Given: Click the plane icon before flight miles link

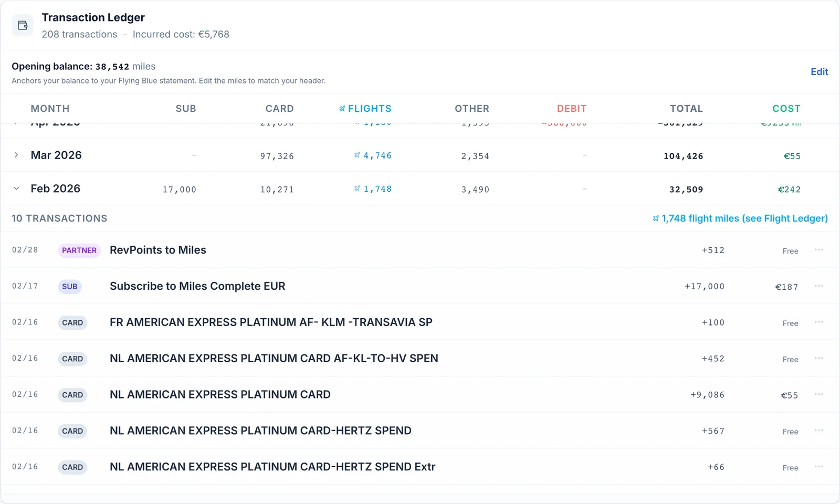Looking at the screenshot, I should point(656,218).
